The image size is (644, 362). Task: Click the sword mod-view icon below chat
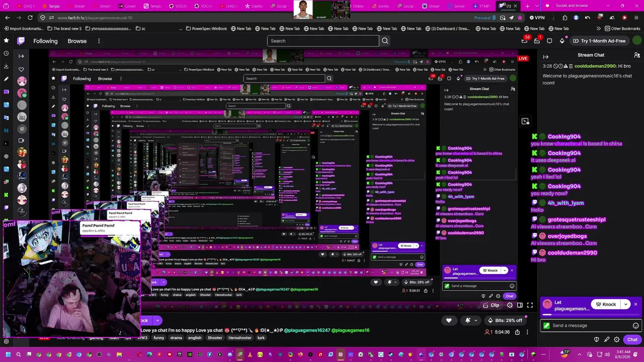point(607,339)
